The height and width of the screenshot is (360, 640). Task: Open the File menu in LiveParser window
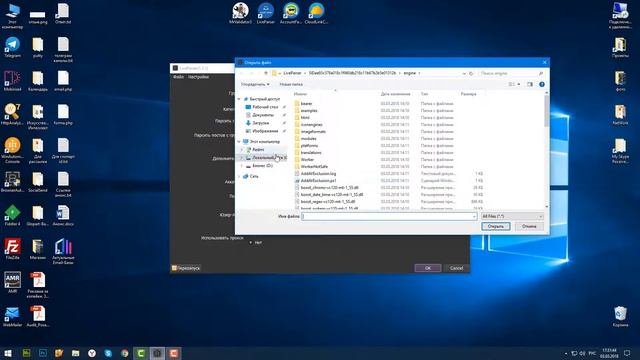point(178,77)
